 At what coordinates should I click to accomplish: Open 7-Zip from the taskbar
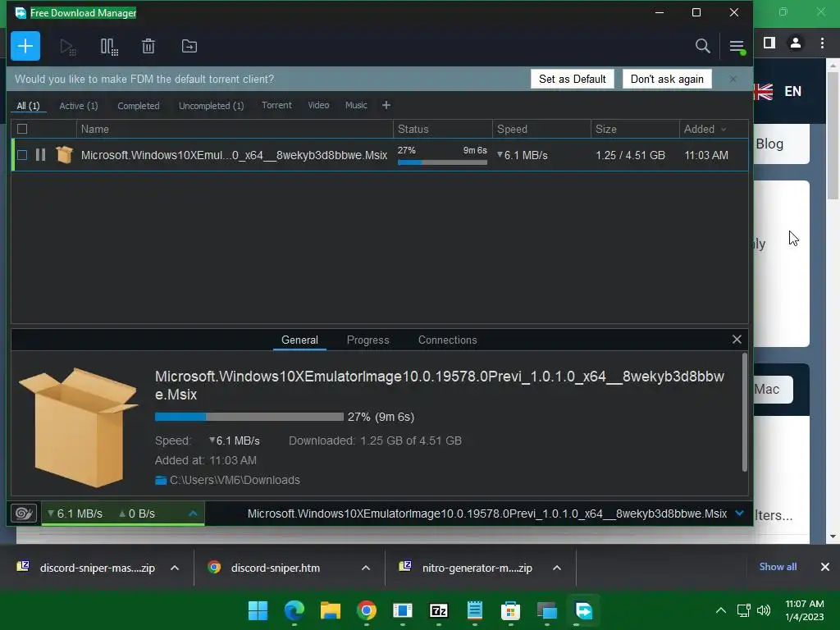tap(439, 610)
